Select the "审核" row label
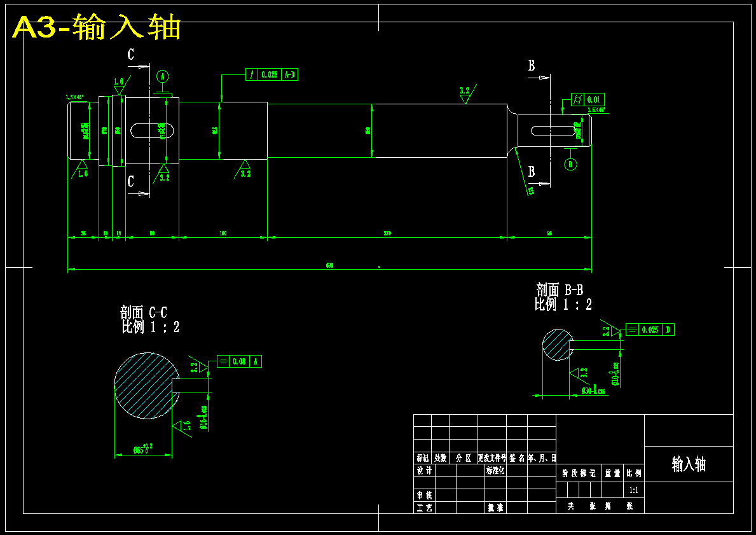Viewport: 756px width, 535px height. point(424,496)
